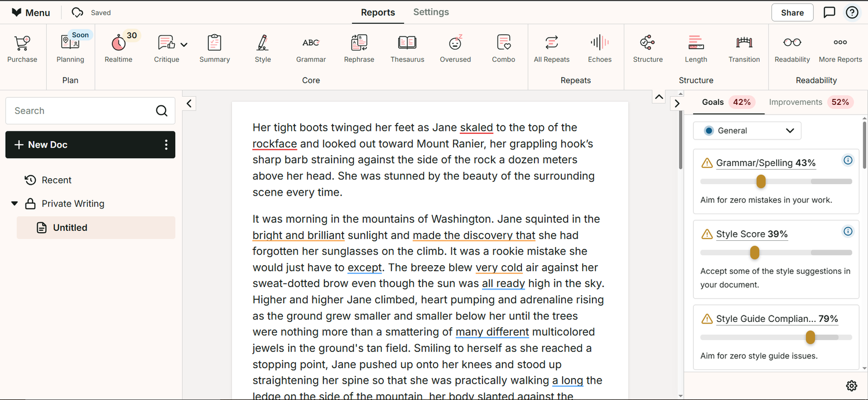The width and height of the screenshot is (868, 400).
Task: Open the Rephrase tool
Action: [359, 49]
